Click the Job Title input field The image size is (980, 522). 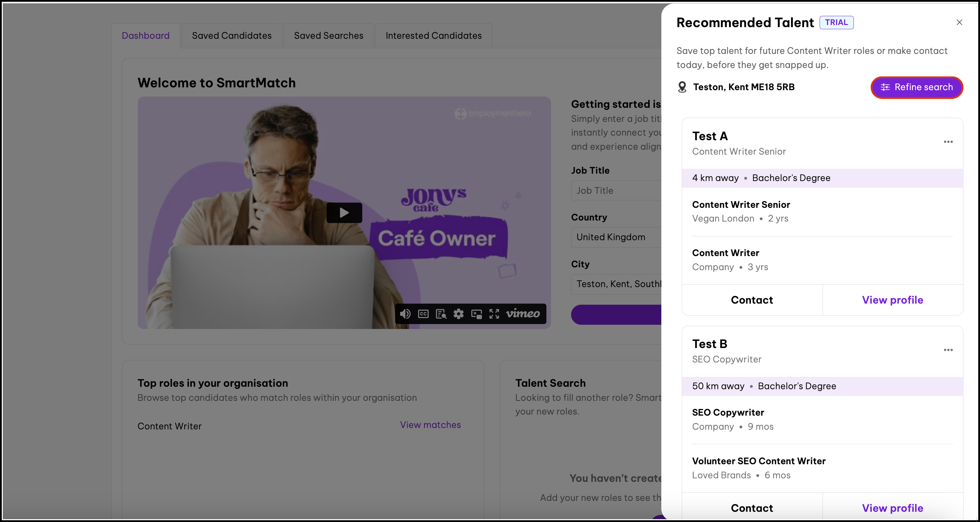(616, 191)
